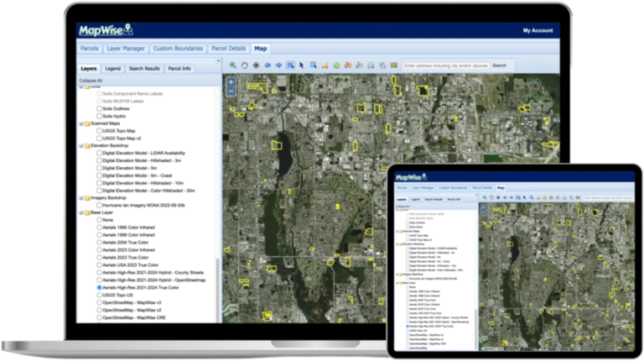Viewport: 644px width, 361px height.
Task: Click the address search input field
Action: 446,65
